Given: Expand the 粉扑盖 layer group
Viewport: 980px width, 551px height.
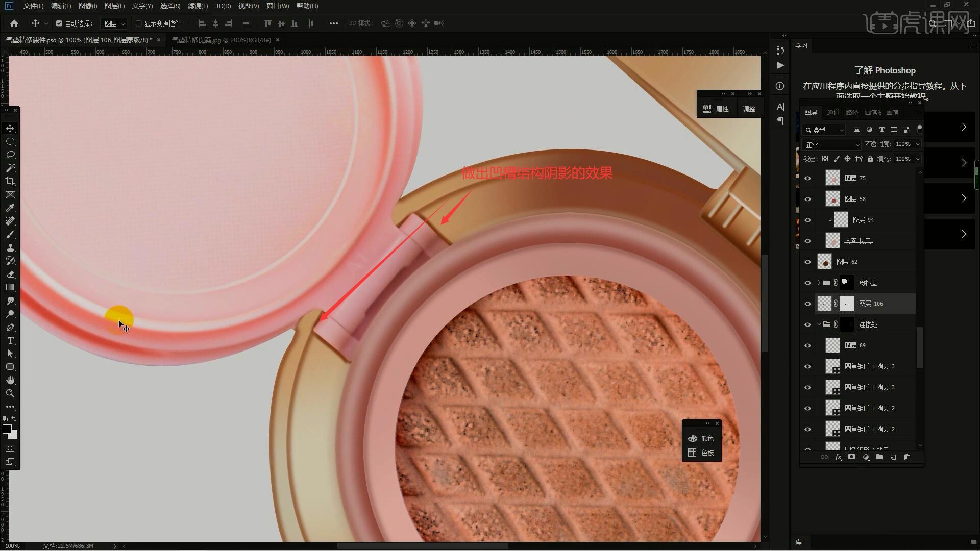Looking at the screenshot, I should coord(819,283).
